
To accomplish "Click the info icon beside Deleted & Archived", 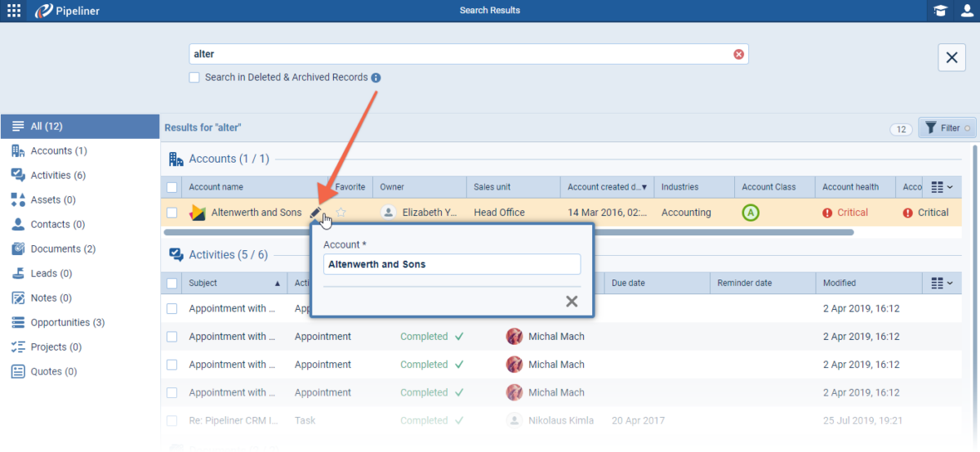I will [x=376, y=78].
